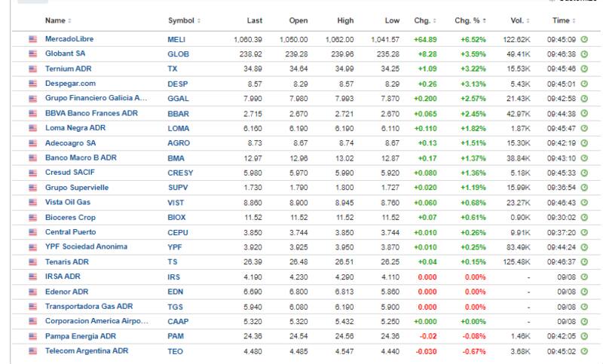Sort the list by Vol. column
The height and width of the screenshot is (364, 603).
point(518,20)
